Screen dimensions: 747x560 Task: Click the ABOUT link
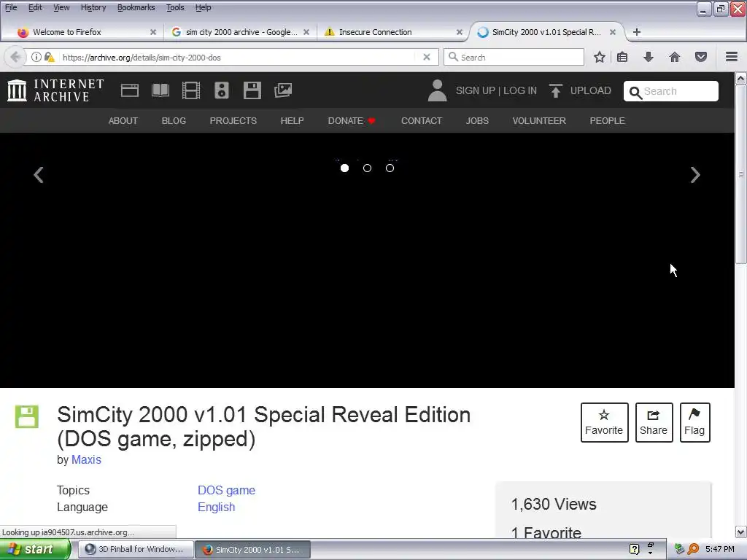pos(123,121)
